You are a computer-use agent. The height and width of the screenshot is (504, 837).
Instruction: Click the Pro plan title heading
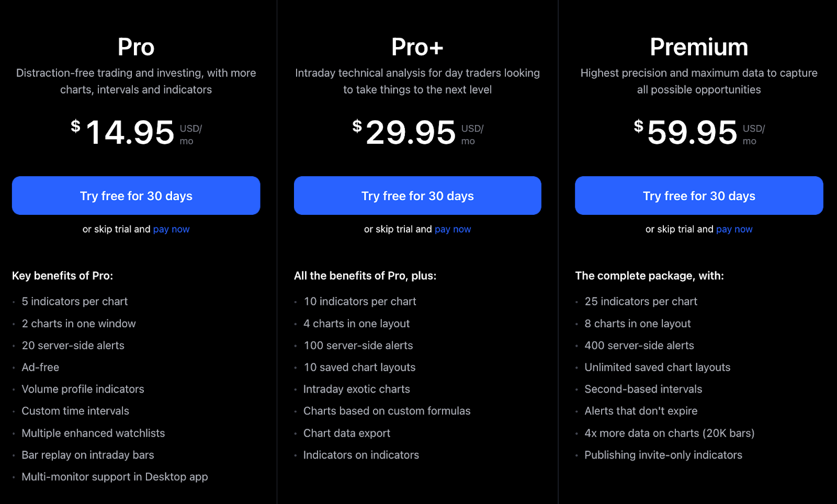[136, 47]
